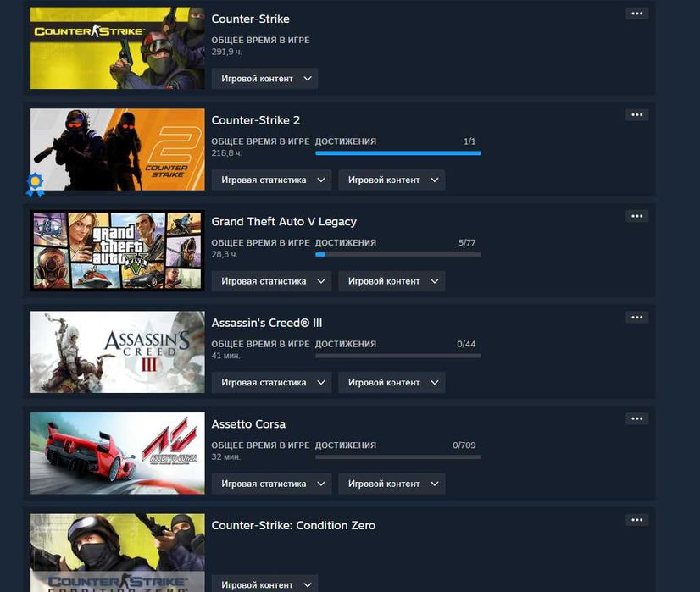The image size is (700, 592).
Task: Expand Игровая статистика for Grand Theft Auto V
Action: tap(271, 281)
